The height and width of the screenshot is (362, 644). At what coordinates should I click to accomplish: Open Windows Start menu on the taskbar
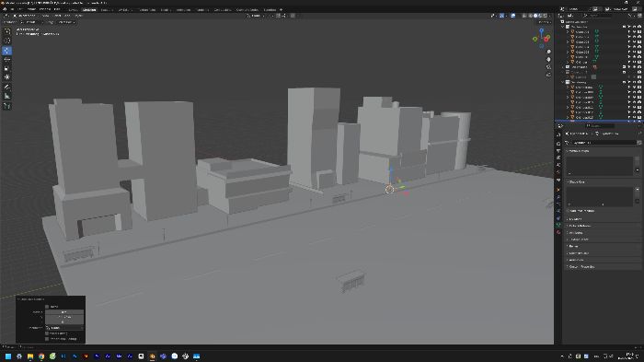coord(7,356)
